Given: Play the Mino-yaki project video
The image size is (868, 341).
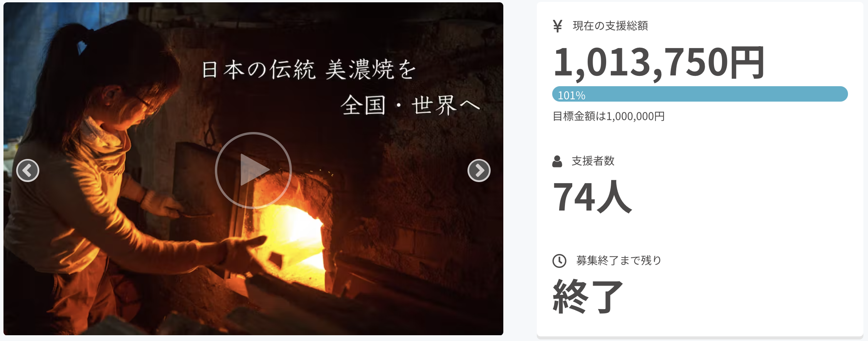Looking at the screenshot, I should 253,170.
